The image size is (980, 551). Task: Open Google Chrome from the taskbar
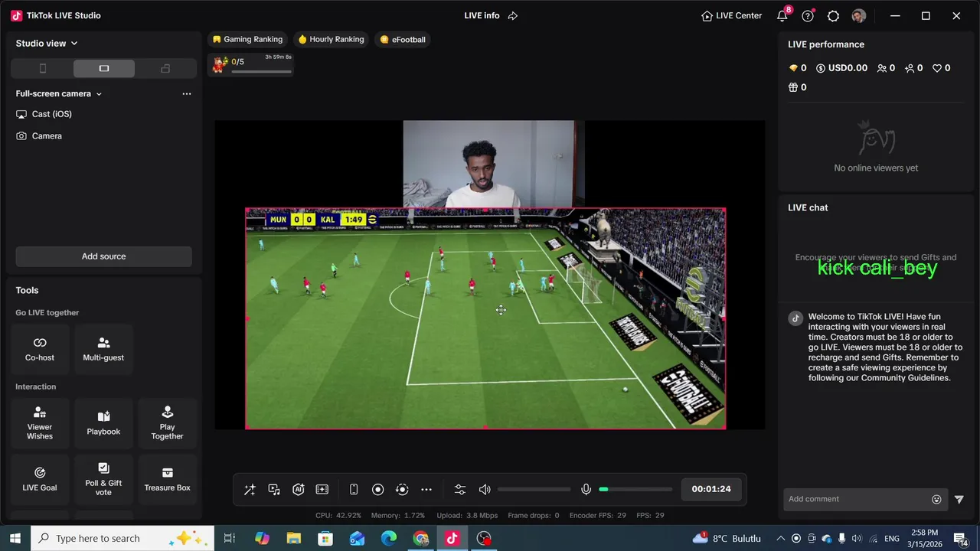tap(420, 539)
